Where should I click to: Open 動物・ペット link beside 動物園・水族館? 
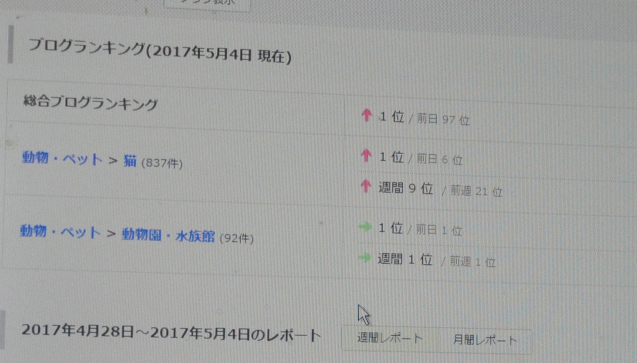[x=60, y=232]
